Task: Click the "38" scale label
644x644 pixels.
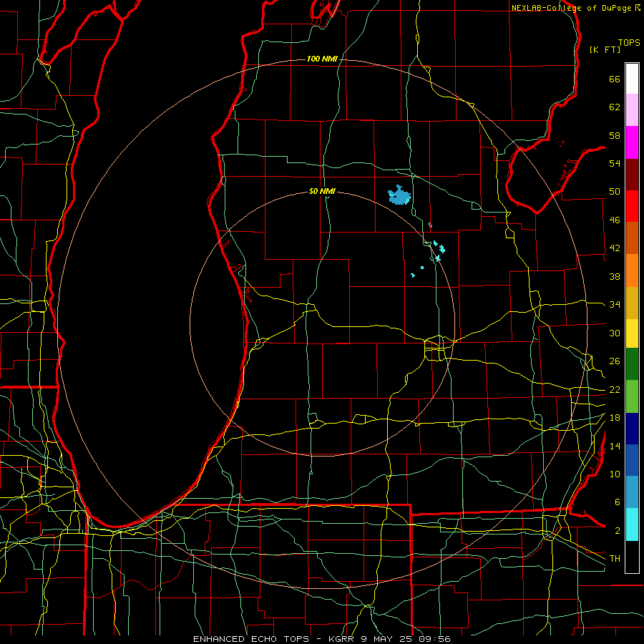Action: click(615, 276)
